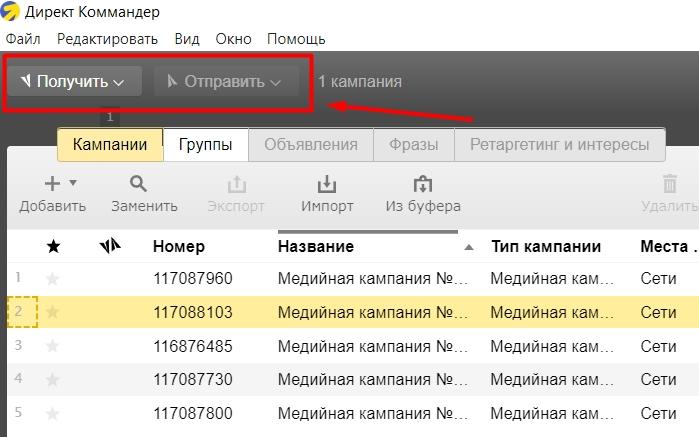Click the name cell of campaign 116876485
This screenshot has height=437, width=699.
coord(373,346)
